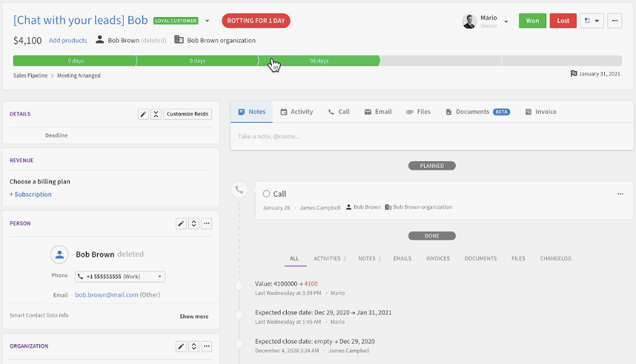Click the organization building icon in header

pos(179,39)
